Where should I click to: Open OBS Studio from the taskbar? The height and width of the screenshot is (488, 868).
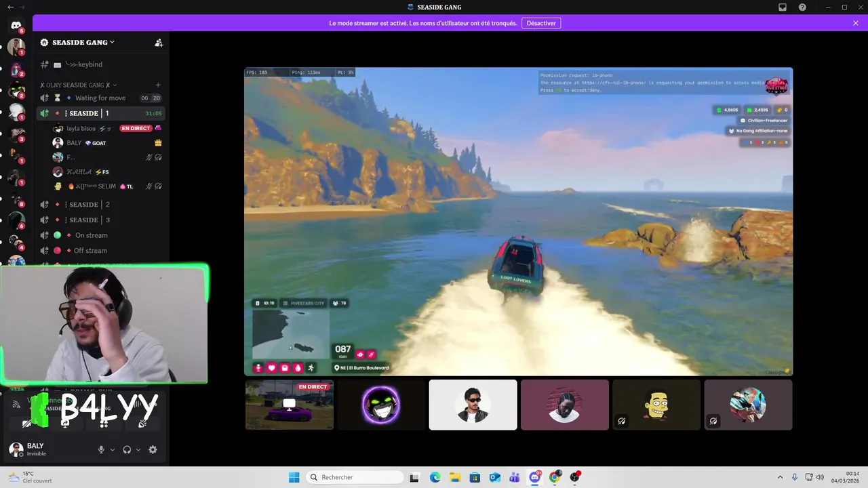575,477
